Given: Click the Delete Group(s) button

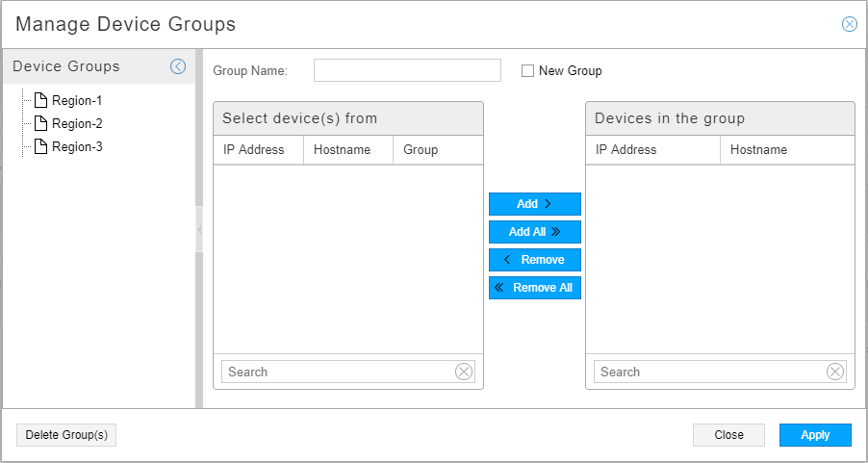Looking at the screenshot, I should [x=66, y=435].
